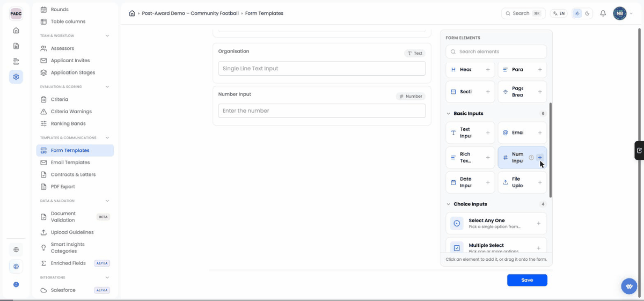Open the EN language selector
Screen dimensions: 644x301
click(x=558, y=13)
